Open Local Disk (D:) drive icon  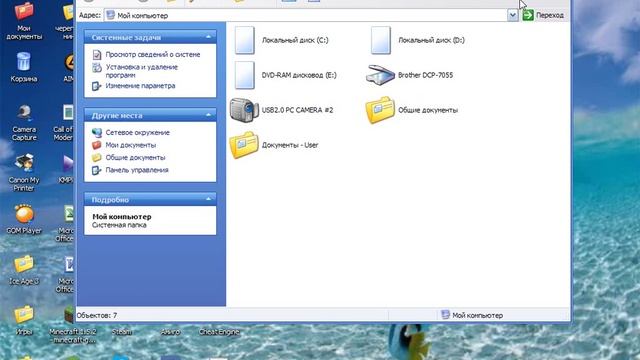click(380, 40)
